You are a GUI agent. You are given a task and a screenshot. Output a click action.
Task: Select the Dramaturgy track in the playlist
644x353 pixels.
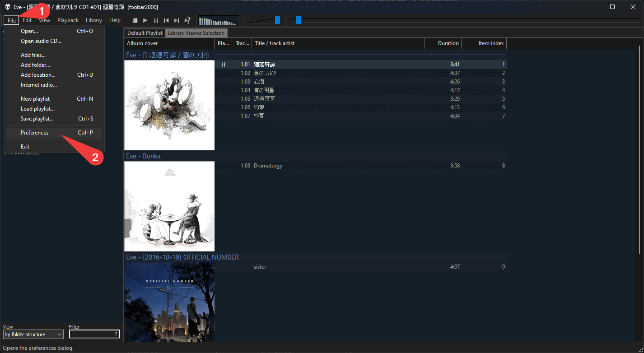pyautogui.click(x=268, y=166)
